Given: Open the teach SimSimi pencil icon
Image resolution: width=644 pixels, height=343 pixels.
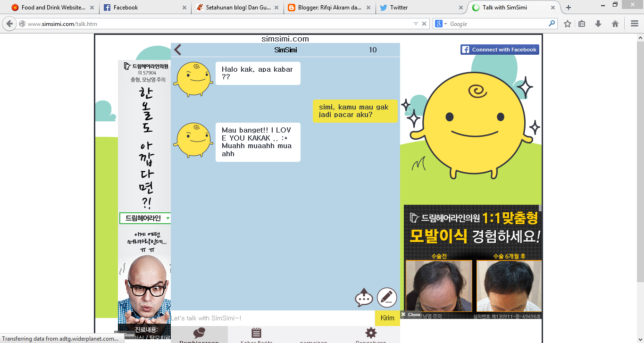Looking at the screenshot, I should [x=387, y=298].
